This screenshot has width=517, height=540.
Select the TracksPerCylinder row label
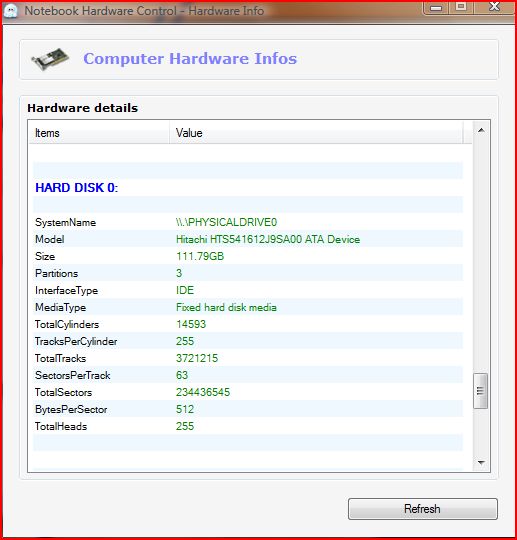[x=76, y=341]
